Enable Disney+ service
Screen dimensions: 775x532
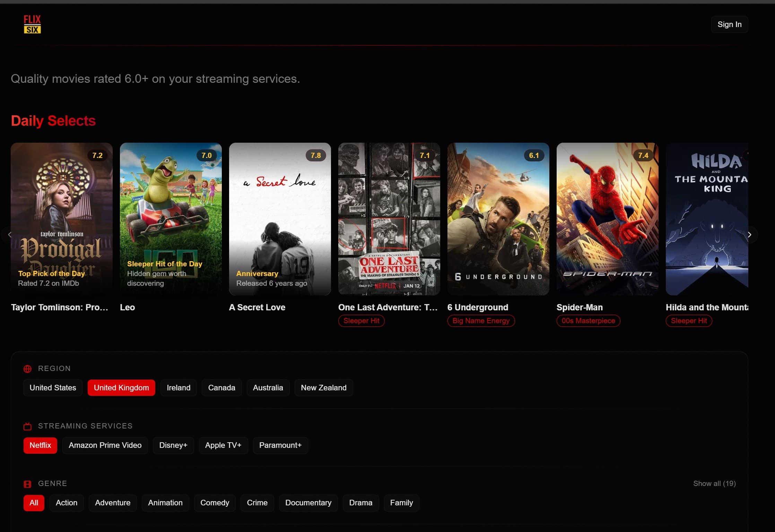(x=173, y=445)
